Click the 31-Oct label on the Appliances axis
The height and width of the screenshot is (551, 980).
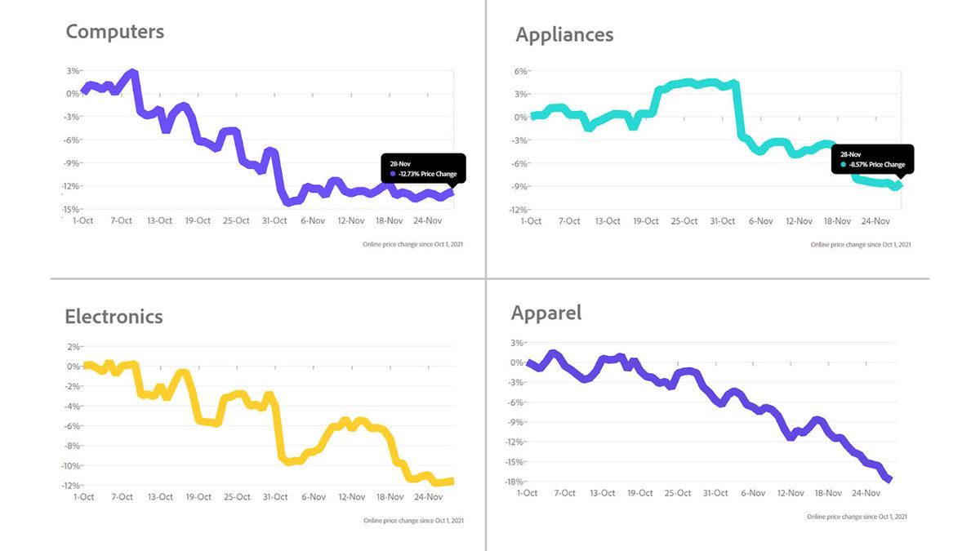(723, 221)
